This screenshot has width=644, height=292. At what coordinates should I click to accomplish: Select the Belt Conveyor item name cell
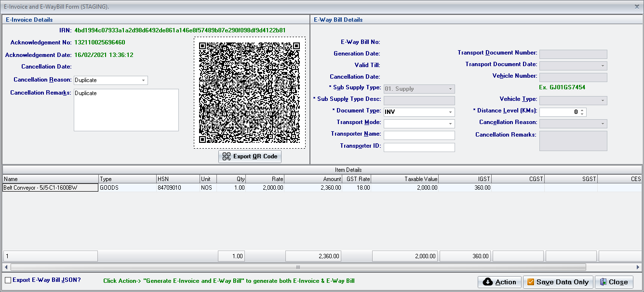click(50, 188)
